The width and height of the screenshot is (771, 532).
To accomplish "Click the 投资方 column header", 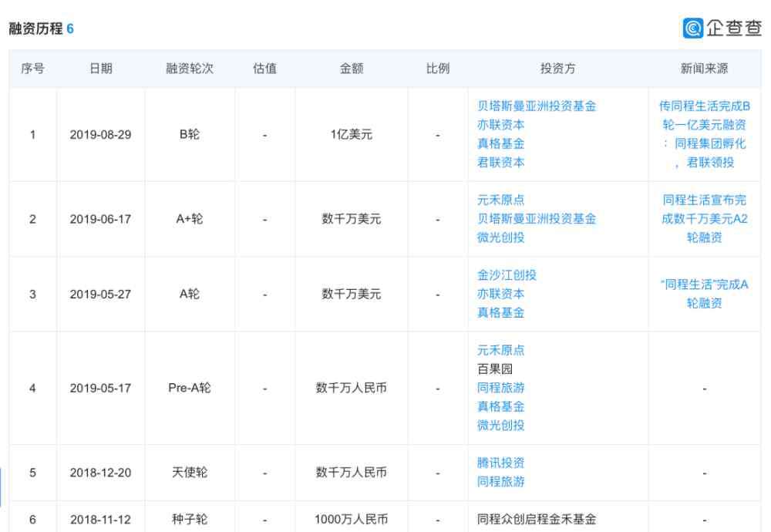I will (557, 69).
